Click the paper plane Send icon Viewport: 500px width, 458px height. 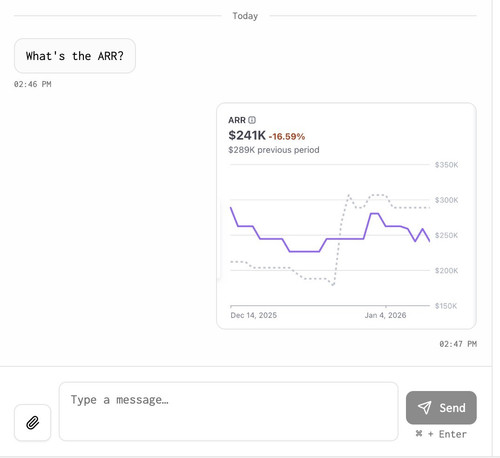(x=425, y=407)
